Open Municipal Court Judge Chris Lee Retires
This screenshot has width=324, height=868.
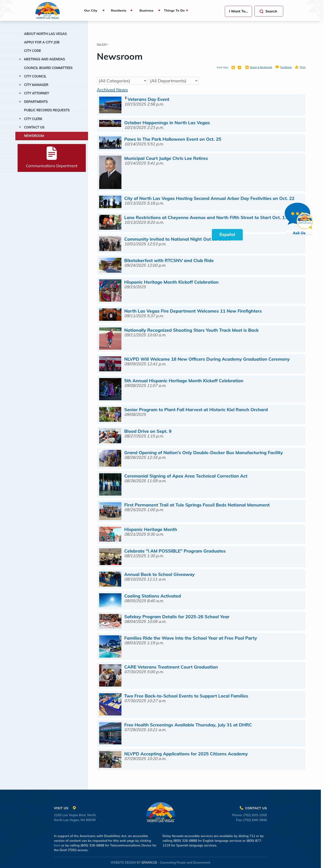click(166, 158)
